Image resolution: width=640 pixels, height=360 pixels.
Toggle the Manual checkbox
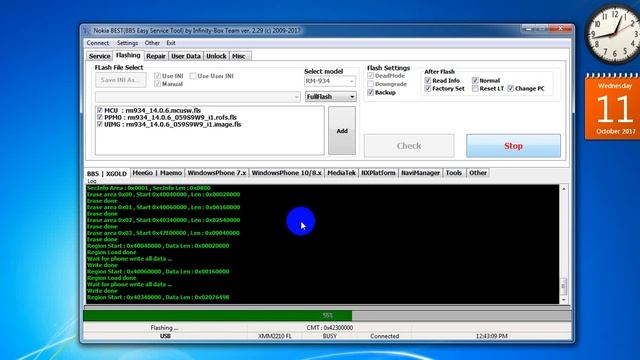[158, 84]
